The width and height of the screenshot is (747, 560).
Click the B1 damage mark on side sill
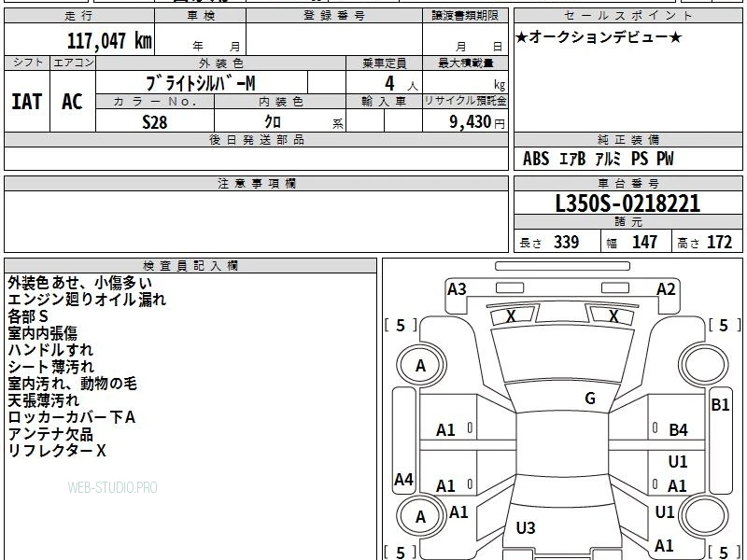[x=720, y=405]
